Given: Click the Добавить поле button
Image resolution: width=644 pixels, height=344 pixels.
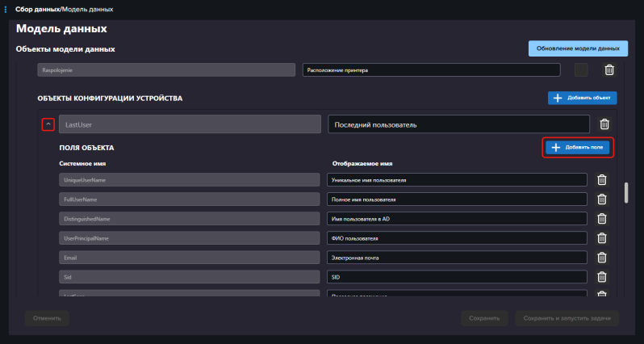Looking at the screenshot, I should click(x=577, y=148).
